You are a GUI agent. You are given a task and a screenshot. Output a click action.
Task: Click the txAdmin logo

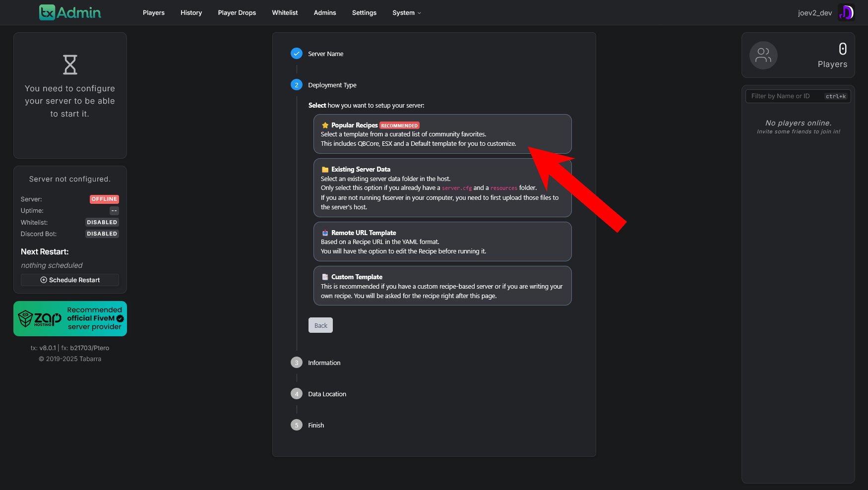[x=70, y=12]
